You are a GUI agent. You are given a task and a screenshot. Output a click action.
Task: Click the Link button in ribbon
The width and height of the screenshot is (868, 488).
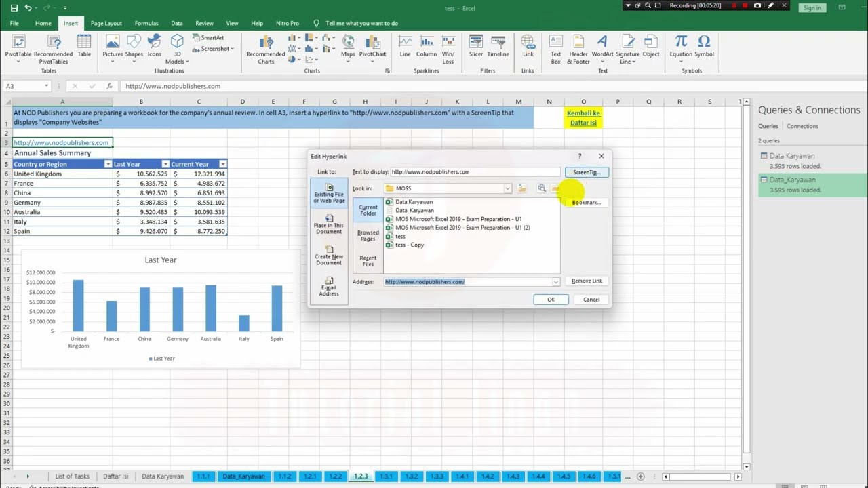(x=528, y=46)
